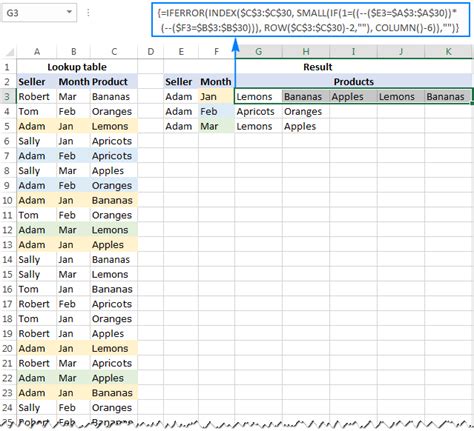
Task: Click cell H5 containing Apples
Action: point(306,126)
